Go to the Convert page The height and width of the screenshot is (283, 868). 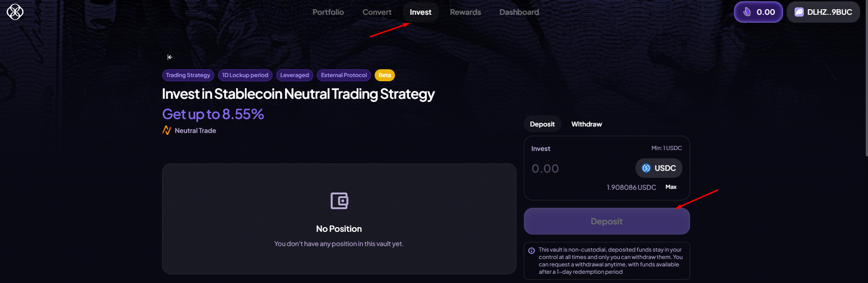coord(377,12)
